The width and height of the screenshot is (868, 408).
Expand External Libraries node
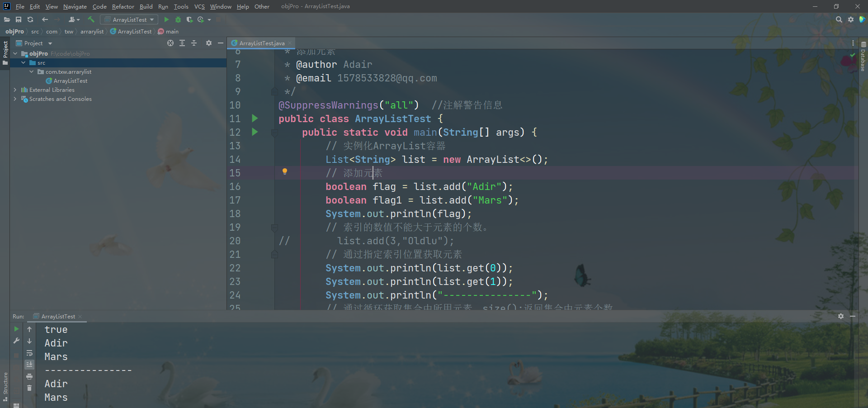tap(15, 90)
